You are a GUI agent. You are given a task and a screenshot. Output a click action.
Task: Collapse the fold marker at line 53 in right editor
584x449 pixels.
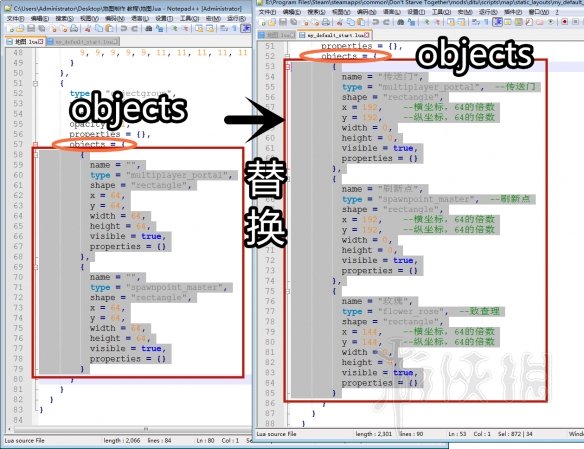click(x=287, y=67)
